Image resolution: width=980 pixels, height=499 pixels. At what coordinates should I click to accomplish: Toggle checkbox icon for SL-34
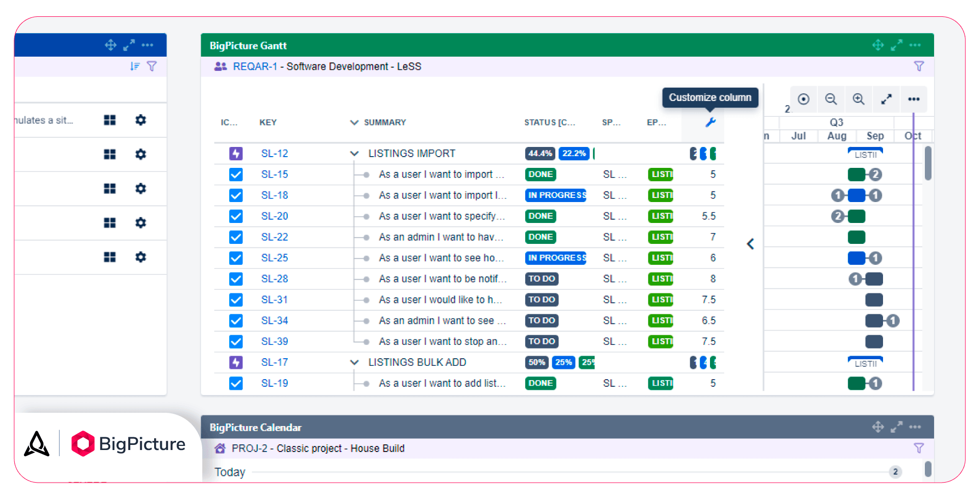[x=236, y=320]
